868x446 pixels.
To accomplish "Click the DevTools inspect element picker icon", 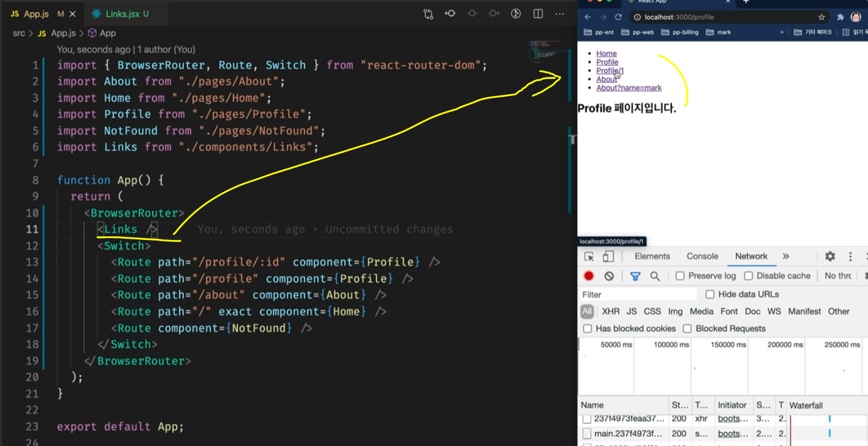I will pos(589,257).
